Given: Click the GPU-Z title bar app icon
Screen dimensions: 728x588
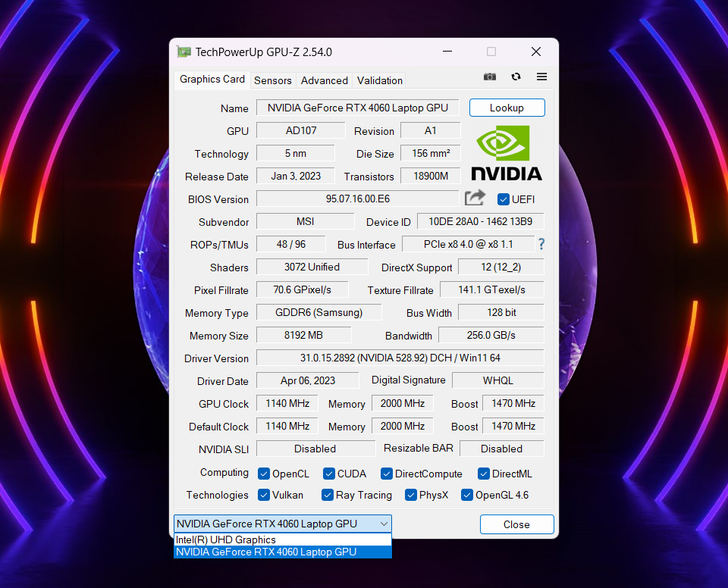Looking at the screenshot, I should point(184,52).
